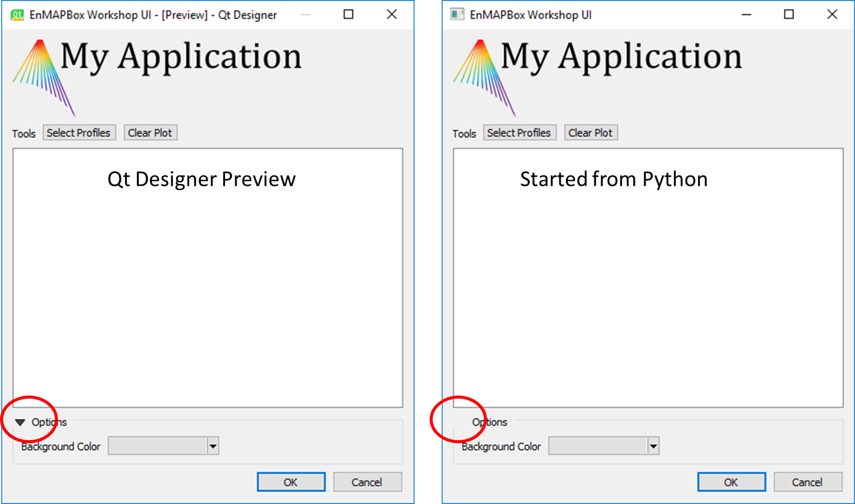Maximize the Qt Designer preview window
The height and width of the screenshot is (504, 855).
click(348, 14)
